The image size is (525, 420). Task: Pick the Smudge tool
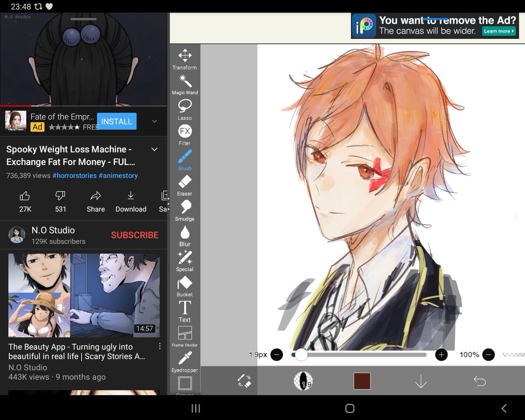click(185, 210)
